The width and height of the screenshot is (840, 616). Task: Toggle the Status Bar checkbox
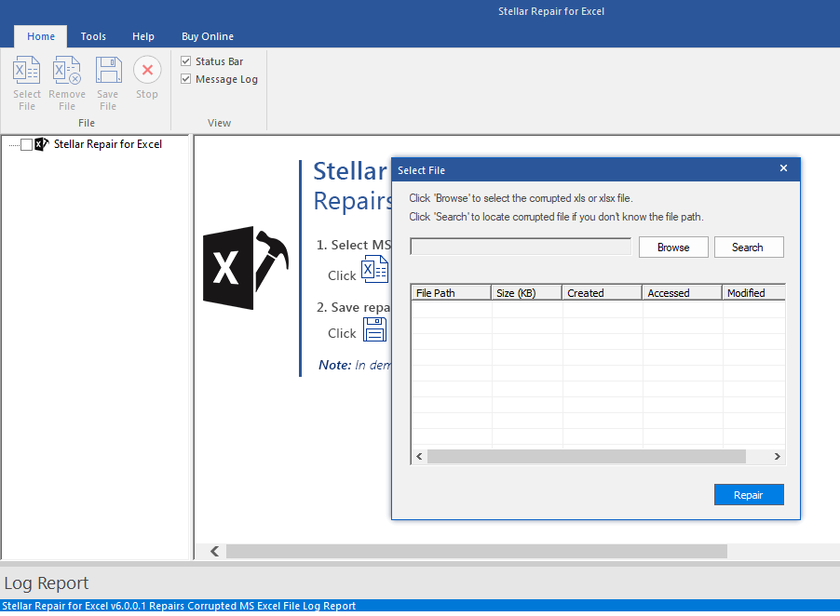click(x=186, y=61)
